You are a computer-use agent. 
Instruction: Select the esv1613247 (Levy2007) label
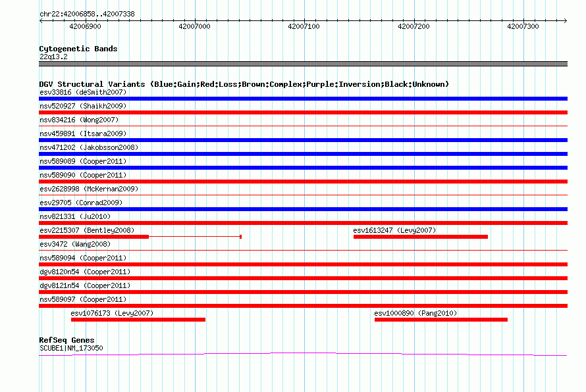pyautogui.click(x=394, y=230)
